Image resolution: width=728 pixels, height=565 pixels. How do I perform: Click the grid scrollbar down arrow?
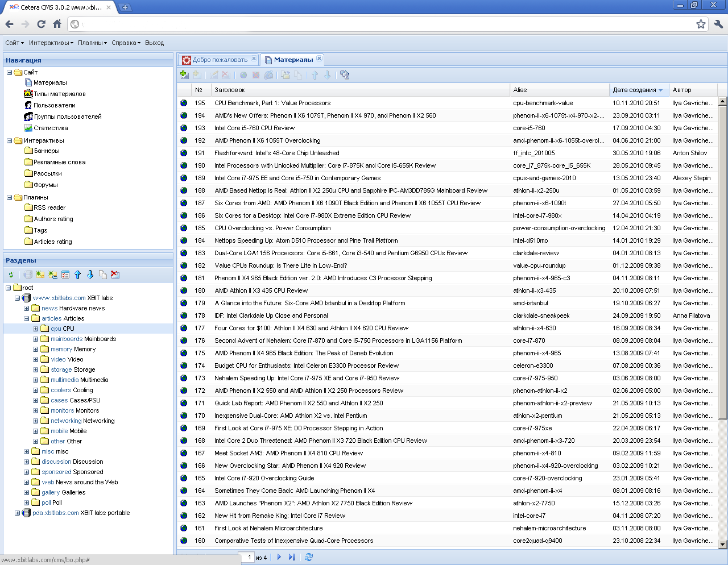(723, 545)
